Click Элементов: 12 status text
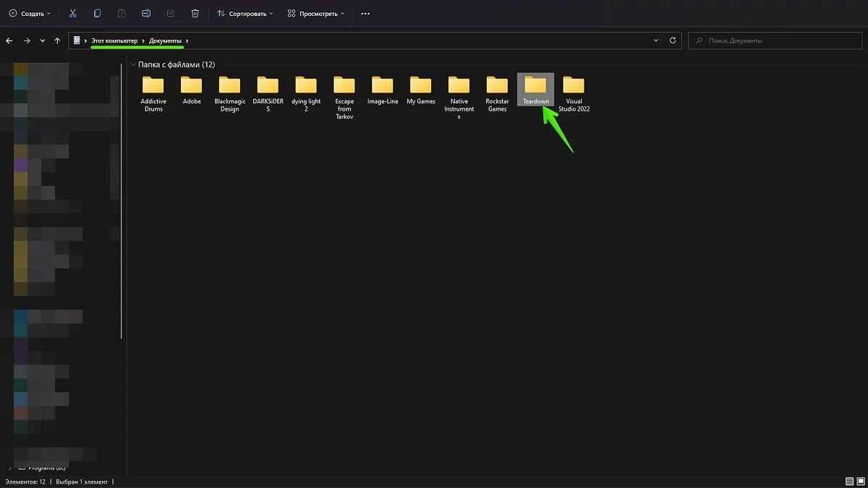This screenshot has width=868, height=488. (25, 481)
